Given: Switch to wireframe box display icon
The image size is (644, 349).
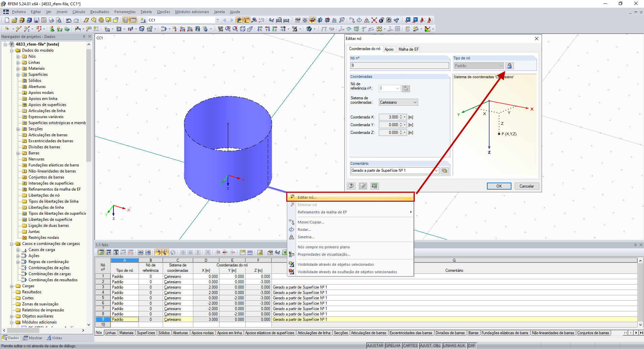Looking at the screenshot, I should coord(243,29).
